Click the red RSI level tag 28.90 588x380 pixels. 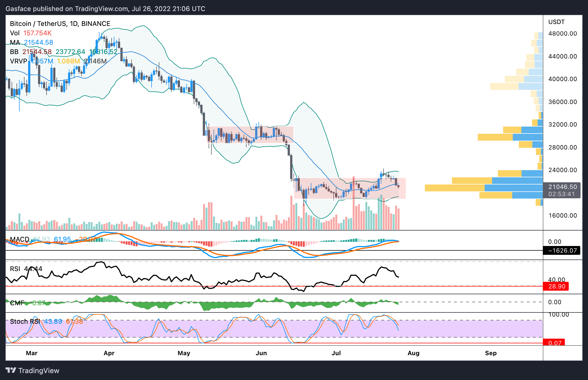click(556, 286)
